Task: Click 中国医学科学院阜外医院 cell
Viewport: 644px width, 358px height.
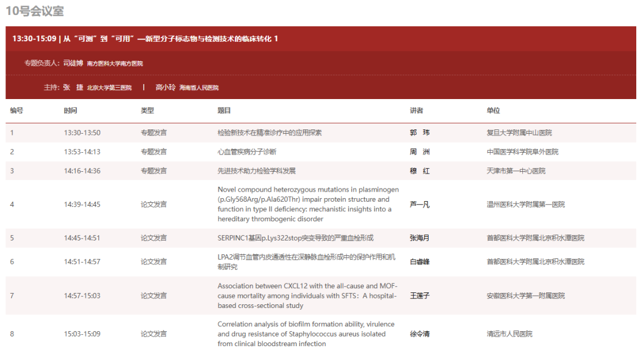Action: click(x=522, y=152)
